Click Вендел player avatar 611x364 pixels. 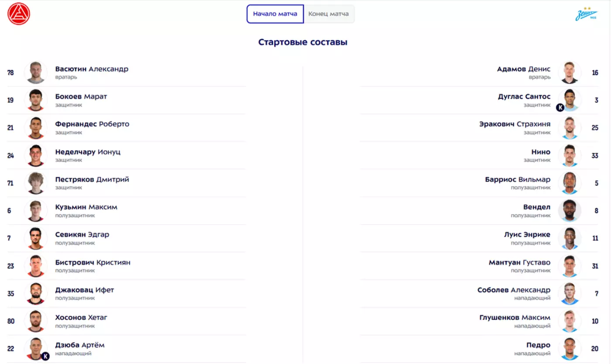(x=570, y=211)
